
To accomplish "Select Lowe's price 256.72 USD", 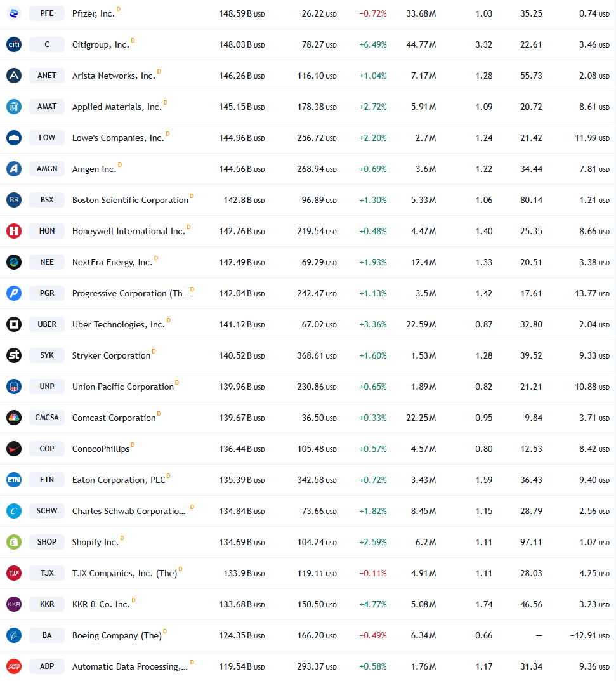I will 317,138.
